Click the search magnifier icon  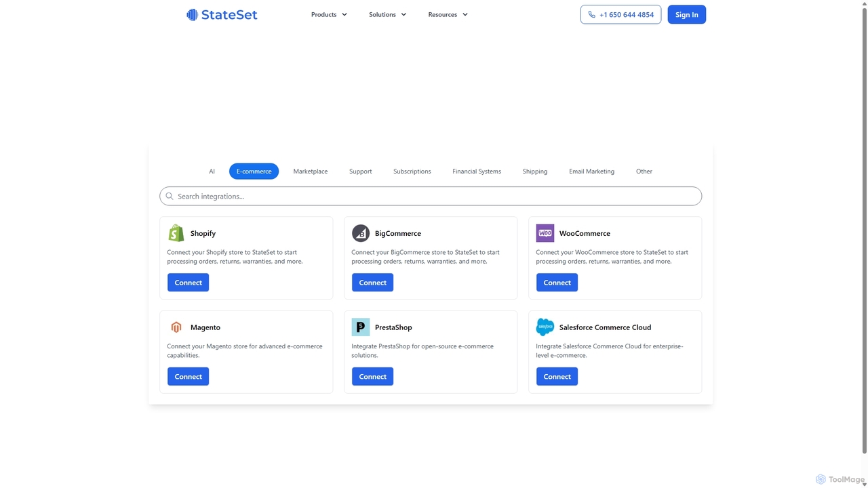[x=170, y=197]
